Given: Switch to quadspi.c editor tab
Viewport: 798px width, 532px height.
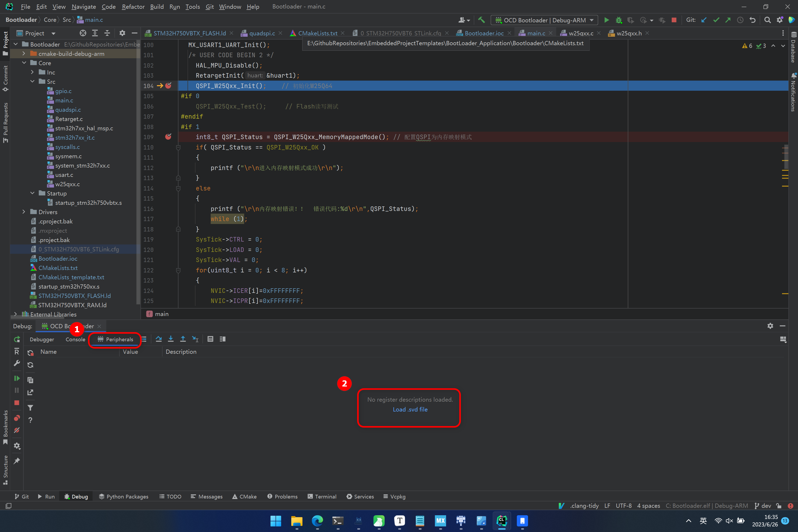Looking at the screenshot, I should (261, 33).
